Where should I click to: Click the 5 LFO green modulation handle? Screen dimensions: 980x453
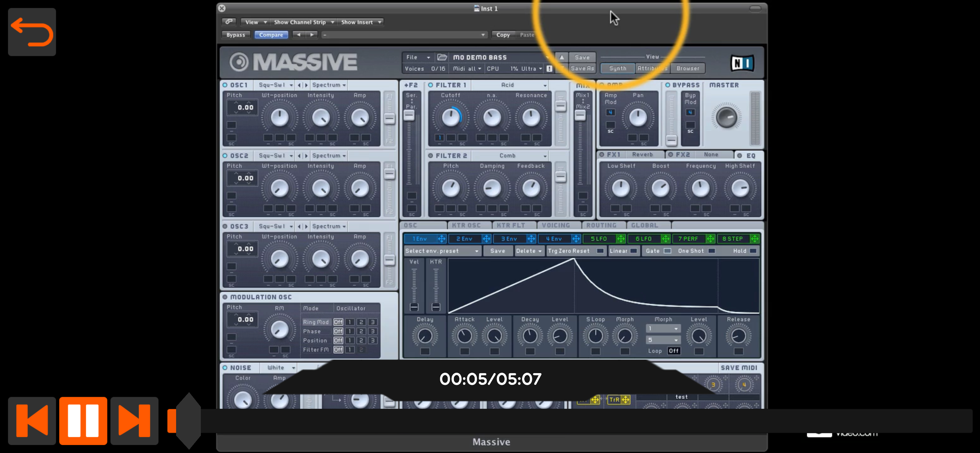click(621, 239)
